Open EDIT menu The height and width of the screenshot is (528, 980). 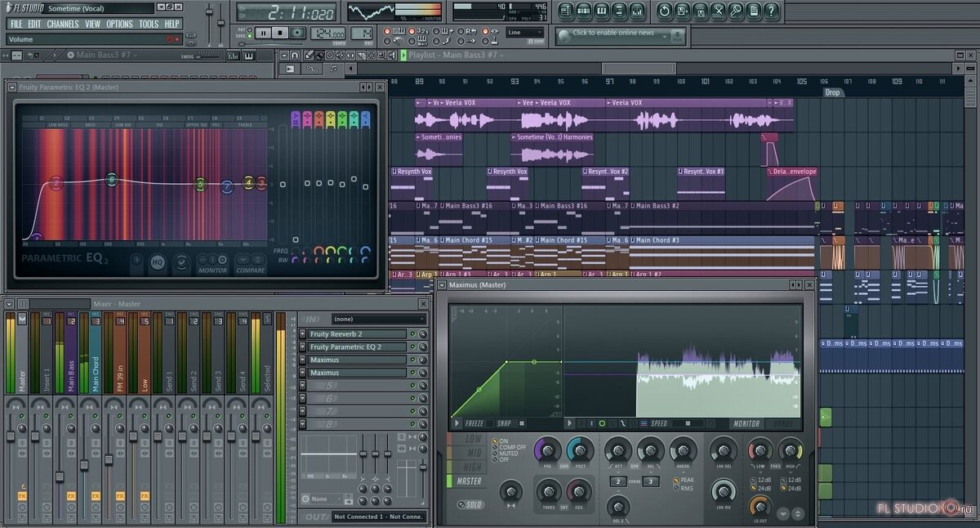(x=34, y=24)
